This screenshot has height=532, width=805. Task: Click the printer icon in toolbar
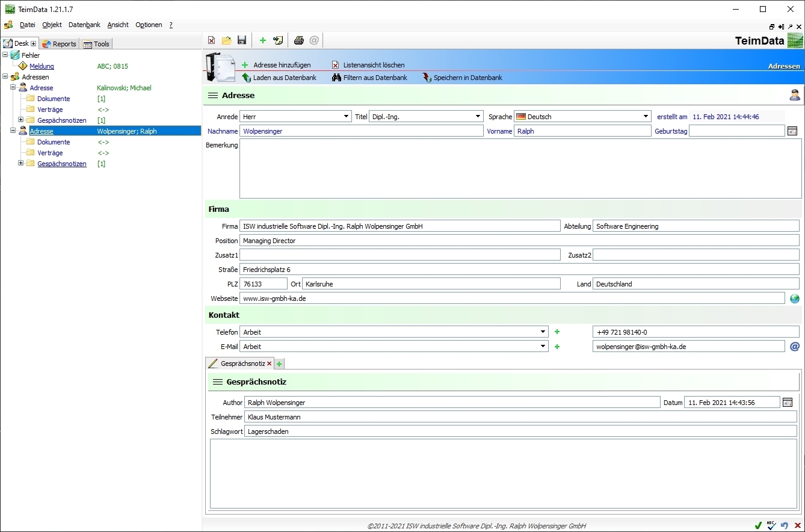click(x=298, y=40)
